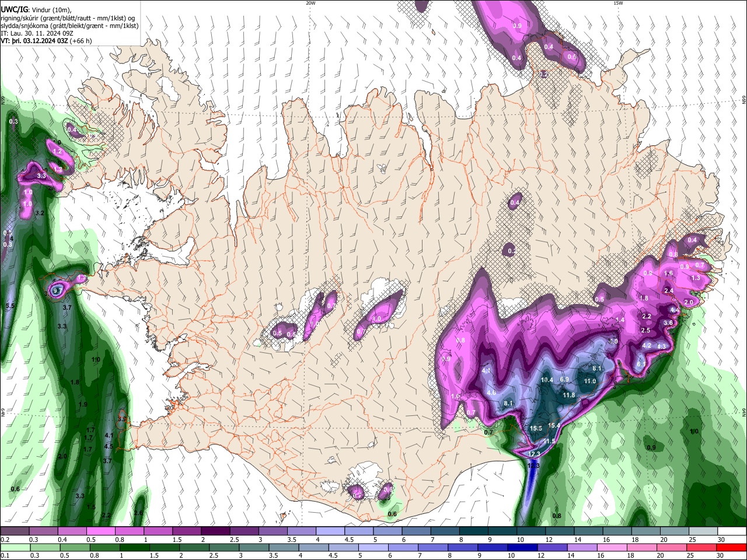The height and width of the screenshot is (560, 747).
Task: Click the 'UWC/IG: Vindur (10m)' title text
Action: [x=36, y=10]
